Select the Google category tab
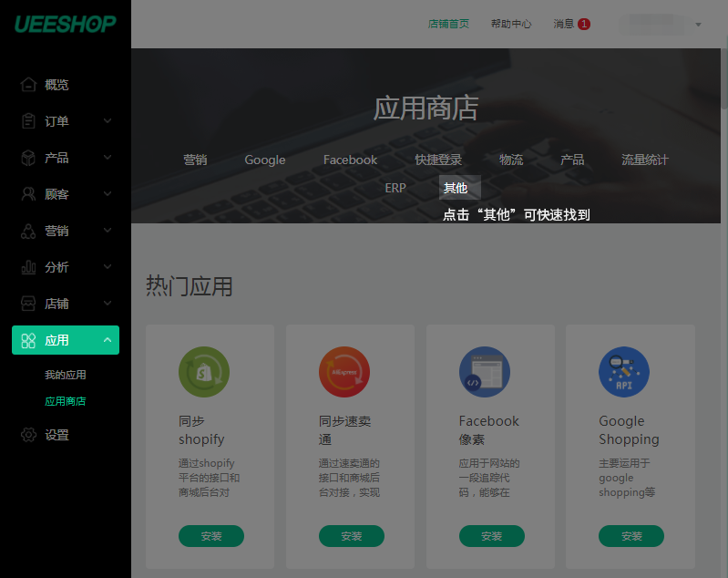The image size is (728, 578). (264, 160)
